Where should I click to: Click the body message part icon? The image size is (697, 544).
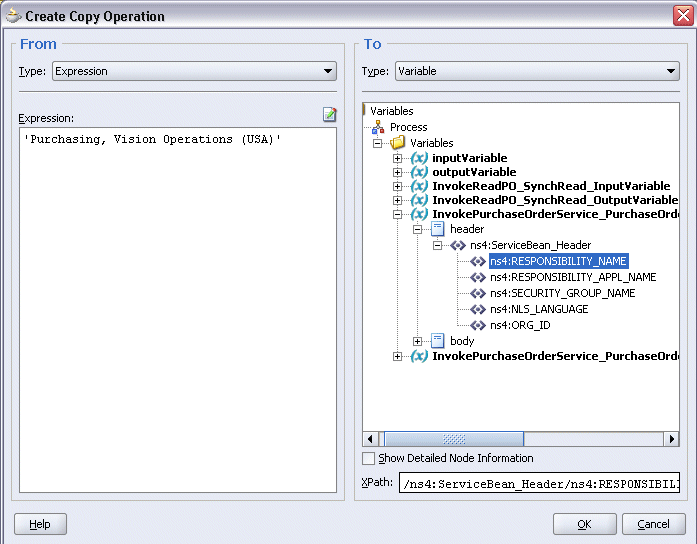point(438,341)
